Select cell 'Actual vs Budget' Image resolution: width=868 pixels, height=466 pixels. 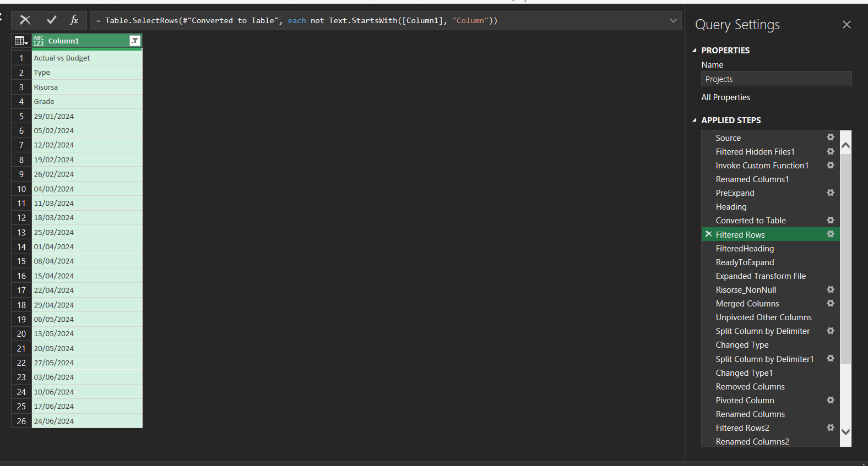87,58
